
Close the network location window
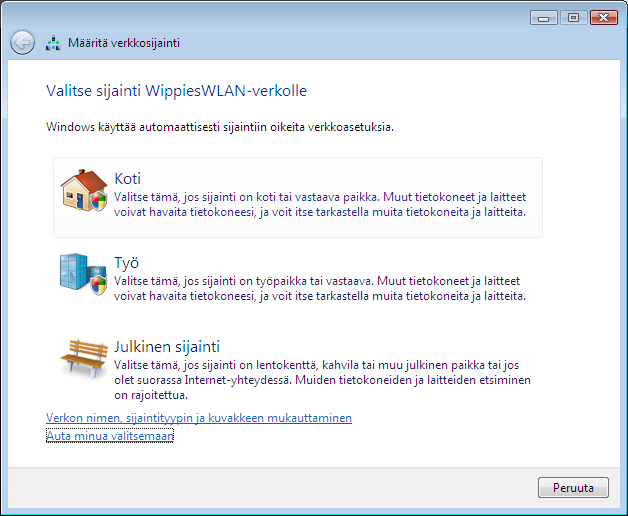602,17
